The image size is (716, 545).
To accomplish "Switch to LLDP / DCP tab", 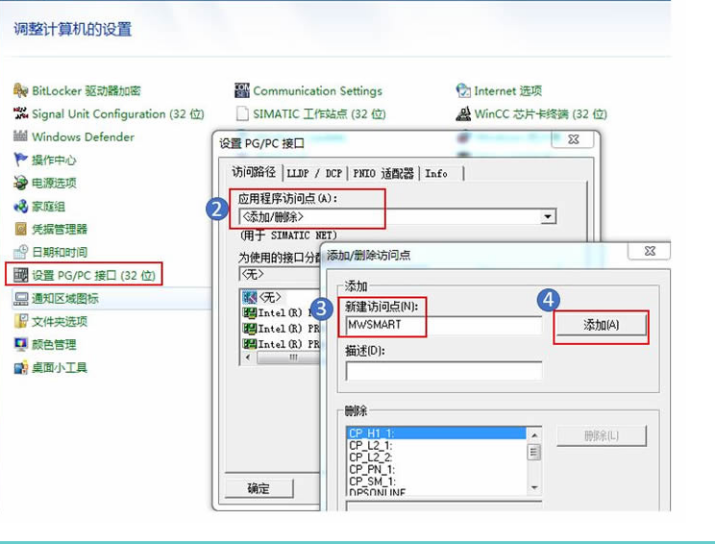I will coord(314,173).
